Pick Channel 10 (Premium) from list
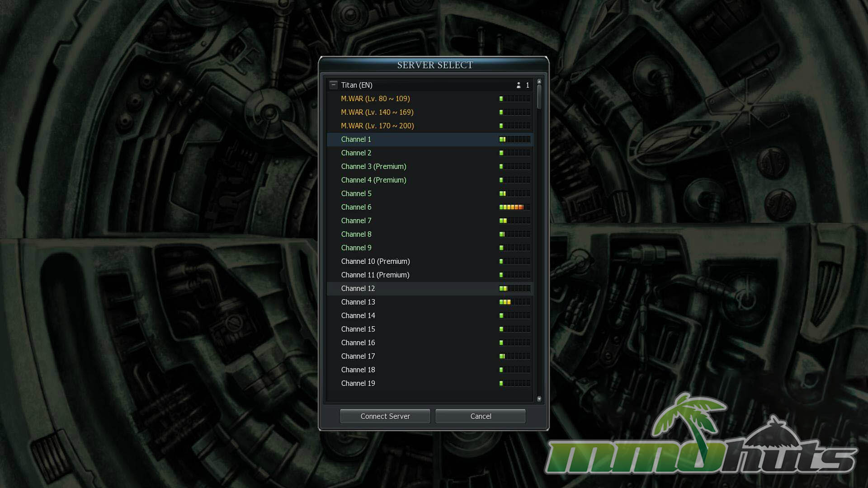 [x=375, y=261]
